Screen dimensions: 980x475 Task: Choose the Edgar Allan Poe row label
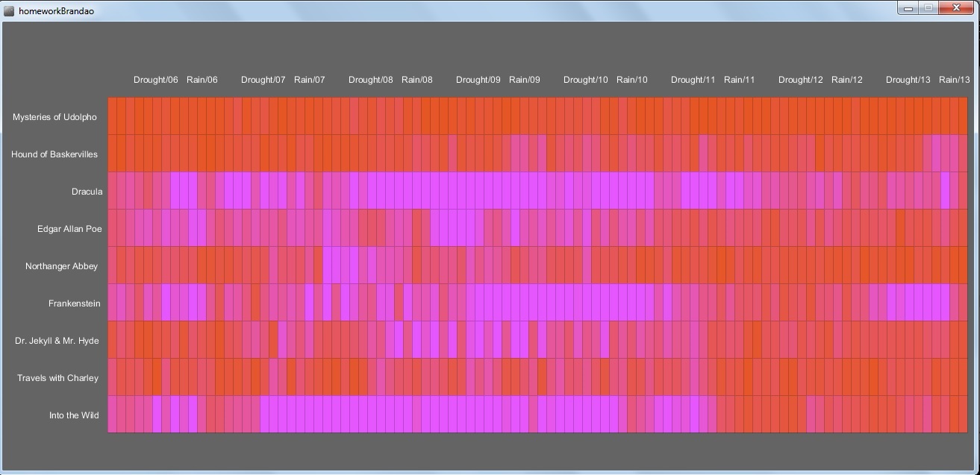(69, 229)
